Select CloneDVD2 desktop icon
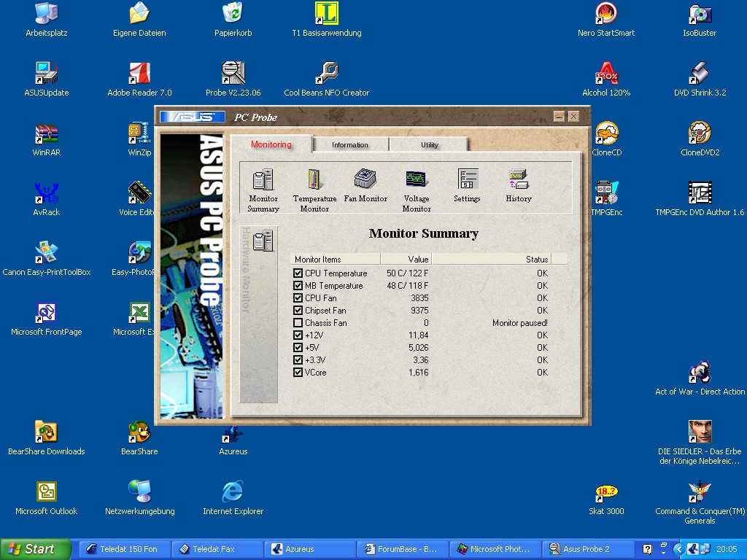The height and width of the screenshot is (560, 747). pyautogui.click(x=700, y=139)
